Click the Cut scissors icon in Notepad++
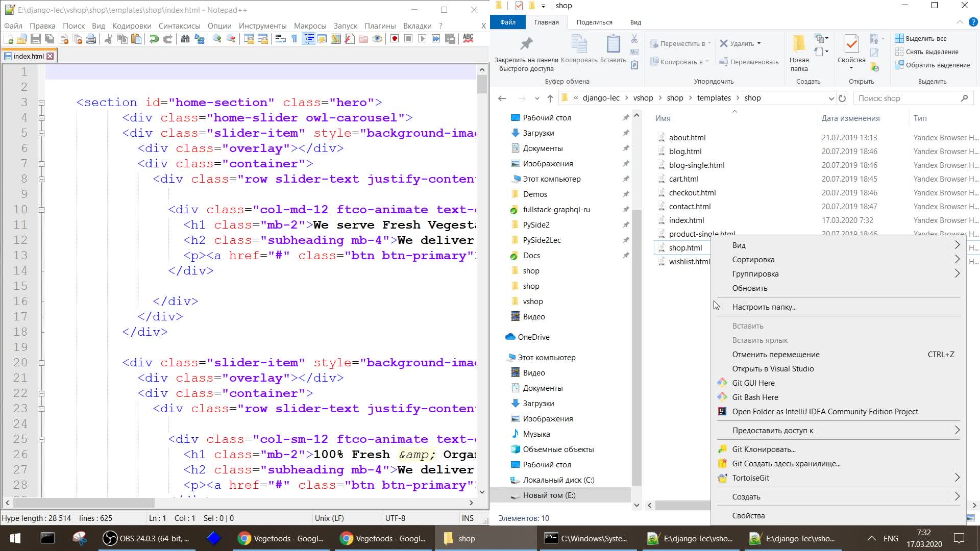This screenshot has width=980, height=551. (108, 39)
